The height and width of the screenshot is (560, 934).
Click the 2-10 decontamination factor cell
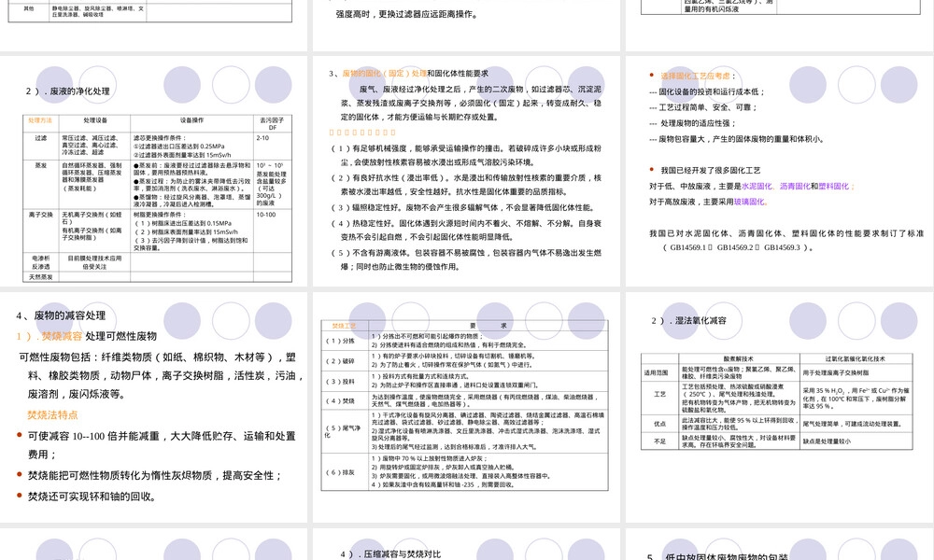(x=262, y=137)
